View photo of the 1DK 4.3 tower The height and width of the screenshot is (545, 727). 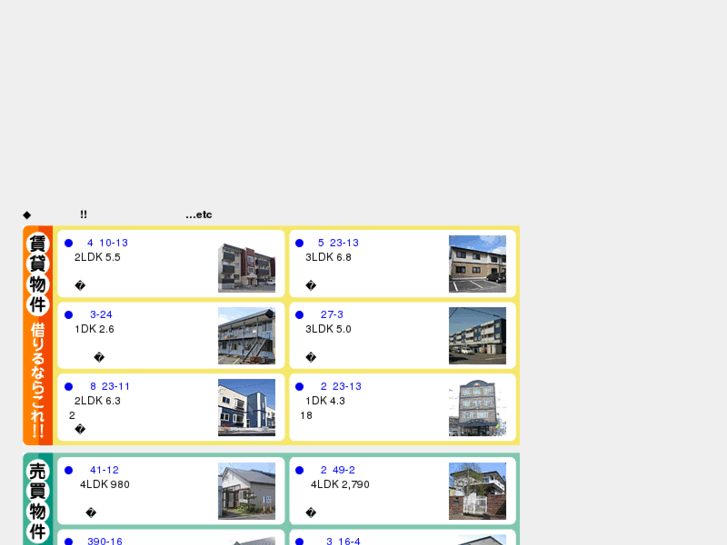(x=478, y=408)
